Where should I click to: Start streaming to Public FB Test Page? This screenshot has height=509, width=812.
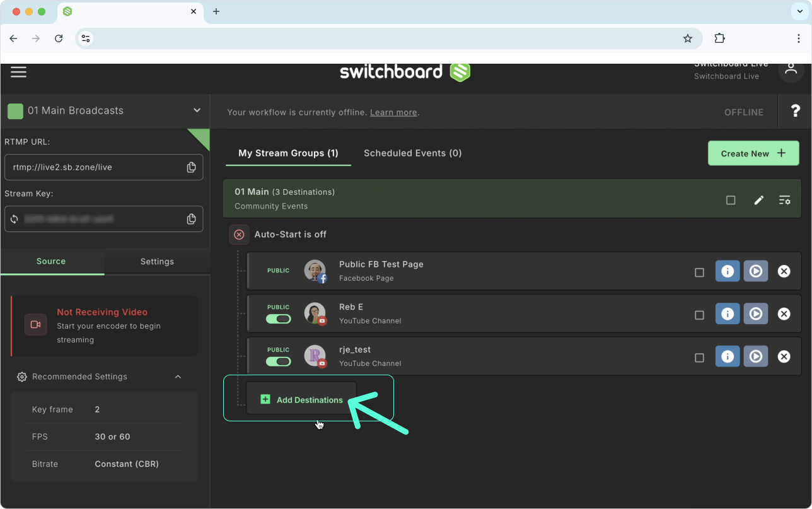coord(756,271)
